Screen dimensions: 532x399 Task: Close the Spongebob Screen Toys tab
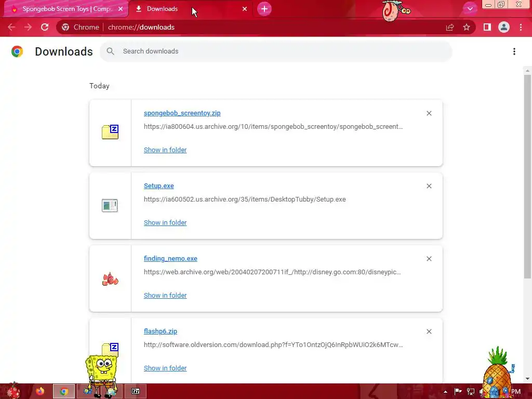121,9
